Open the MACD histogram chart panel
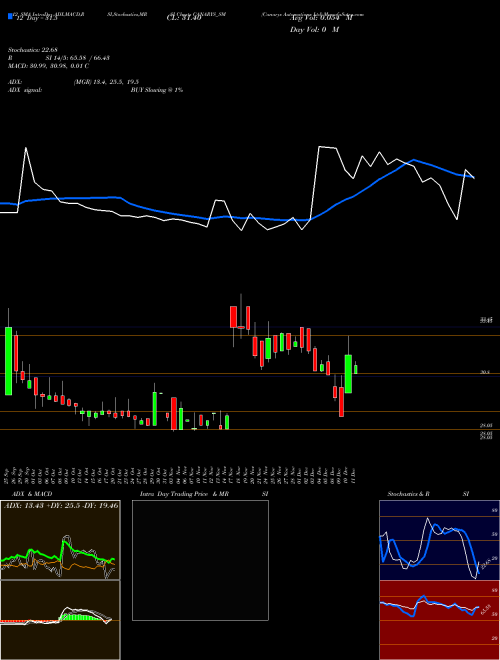 pyautogui.click(x=60, y=620)
